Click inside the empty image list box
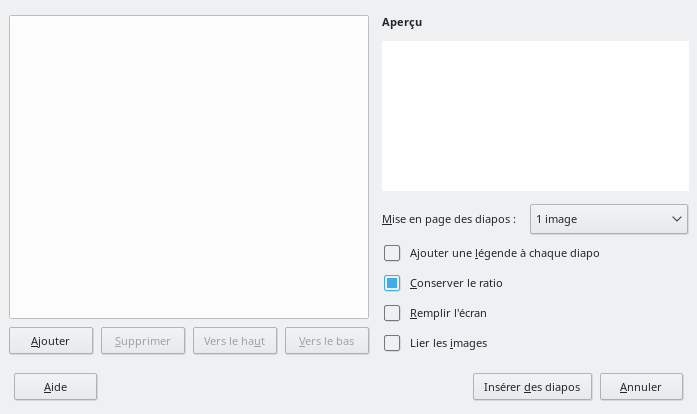The width and height of the screenshot is (697, 414). pos(189,167)
